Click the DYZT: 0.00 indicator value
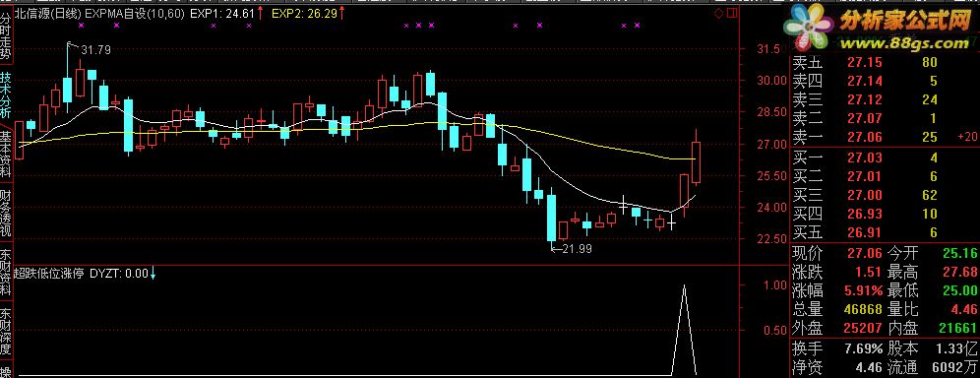Screen dimensions: 980x378 (119, 273)
